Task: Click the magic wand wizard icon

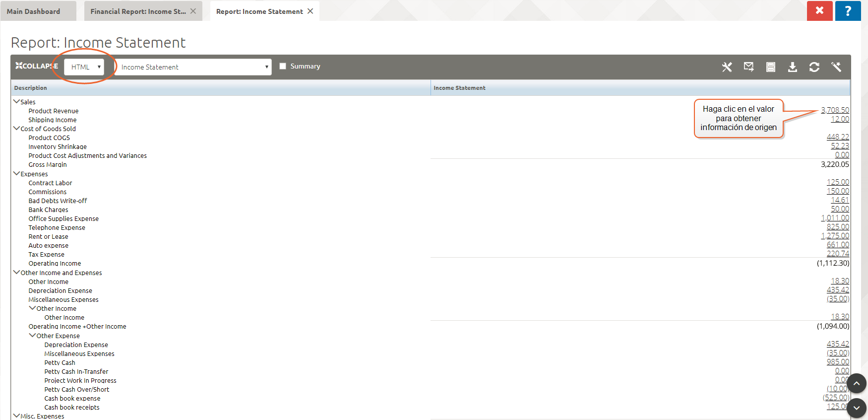Action: pos(836,67)
